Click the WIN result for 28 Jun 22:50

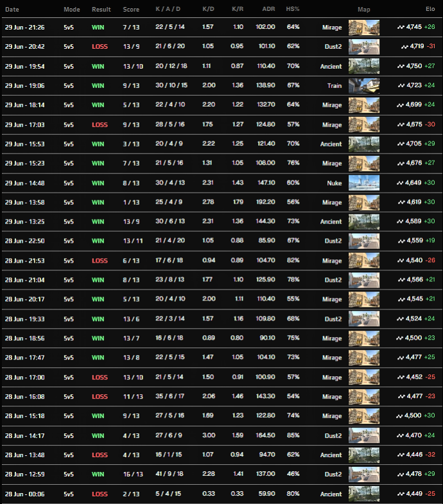(98, 241)
